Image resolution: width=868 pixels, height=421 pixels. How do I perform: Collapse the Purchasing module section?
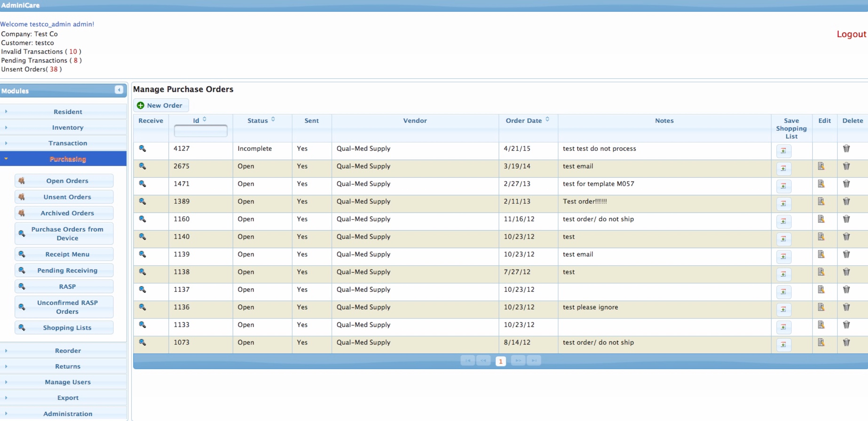click(x=67, y=159)
